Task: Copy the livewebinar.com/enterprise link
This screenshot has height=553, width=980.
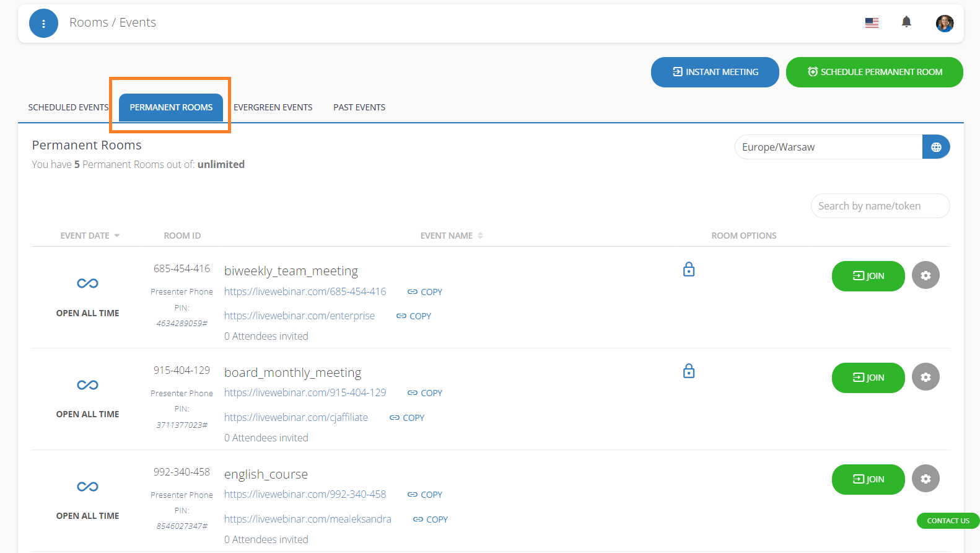Action: pos(414,316)
